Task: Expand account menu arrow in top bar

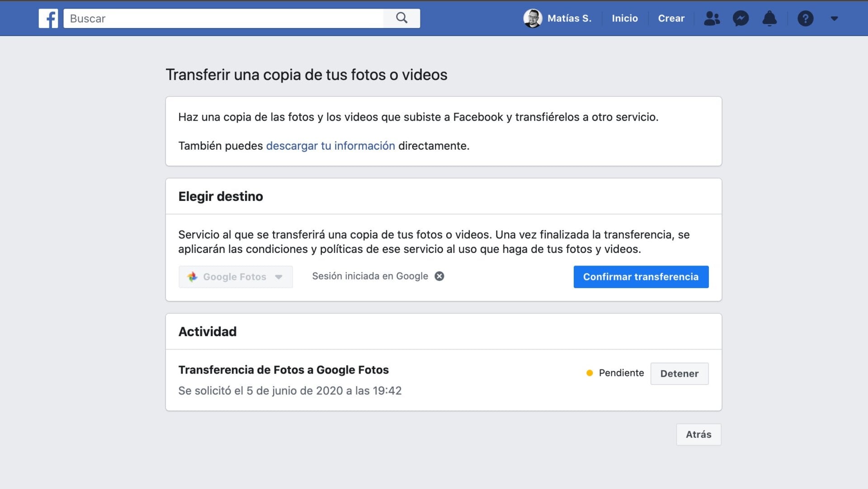Action: pos(834,19)
